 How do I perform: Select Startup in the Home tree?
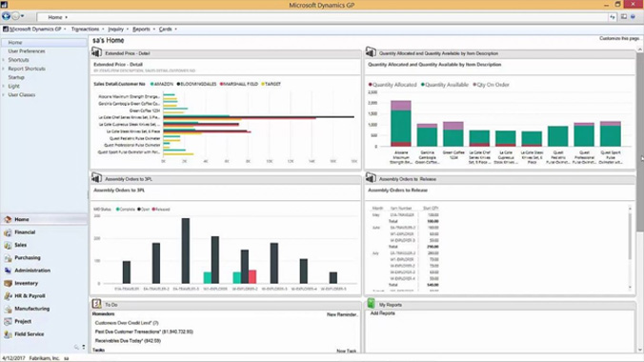16,77
